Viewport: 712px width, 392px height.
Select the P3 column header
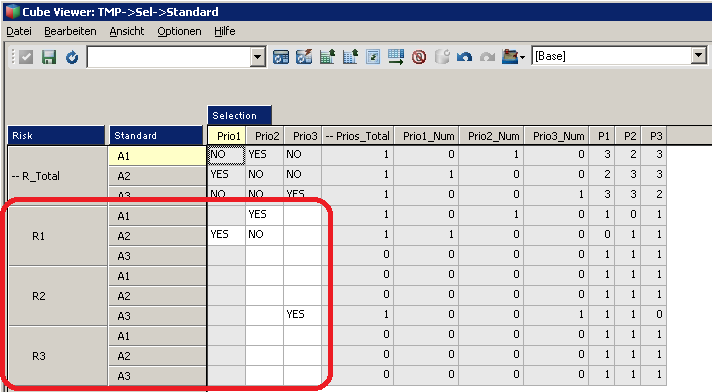[x=654, y=136]
